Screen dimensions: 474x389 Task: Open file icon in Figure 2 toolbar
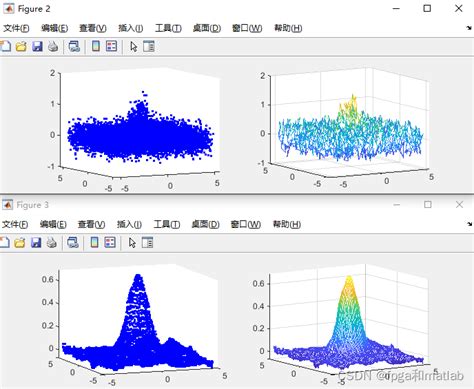coord(21,46)
